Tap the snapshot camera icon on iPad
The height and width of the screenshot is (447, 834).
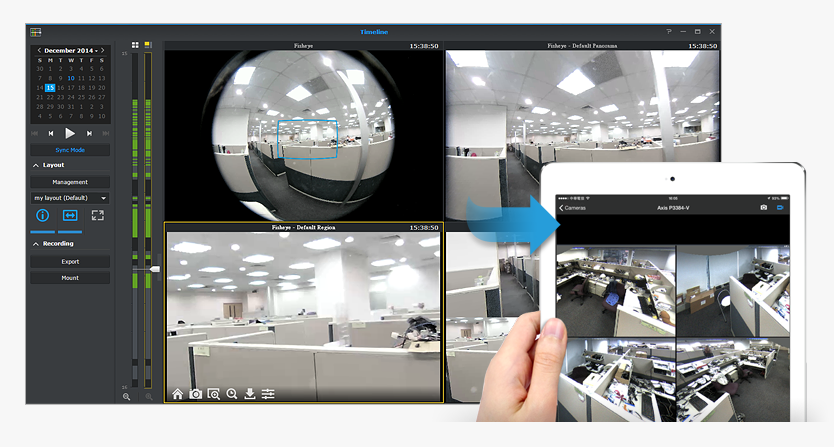(764, 208)
